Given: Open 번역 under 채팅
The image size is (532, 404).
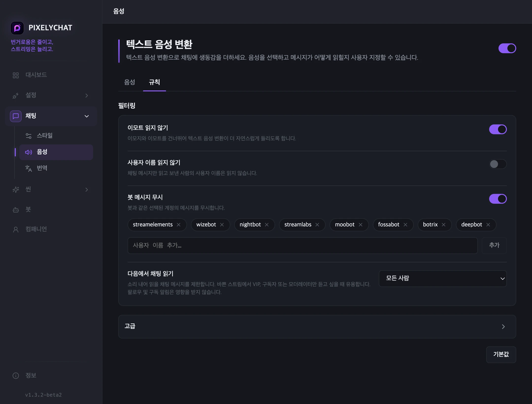Looking at the screenshot, I should [56, 168].
